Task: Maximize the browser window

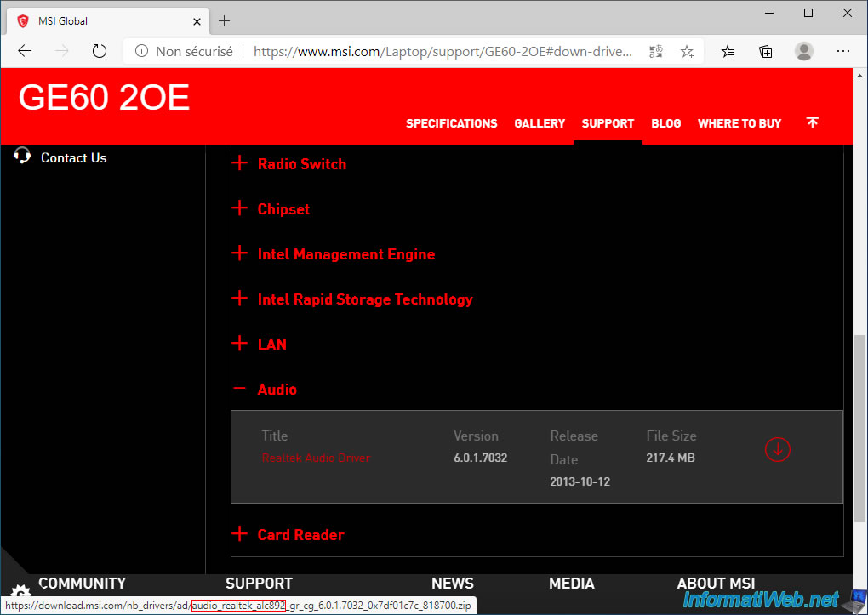Action: [x=808, y=13]
